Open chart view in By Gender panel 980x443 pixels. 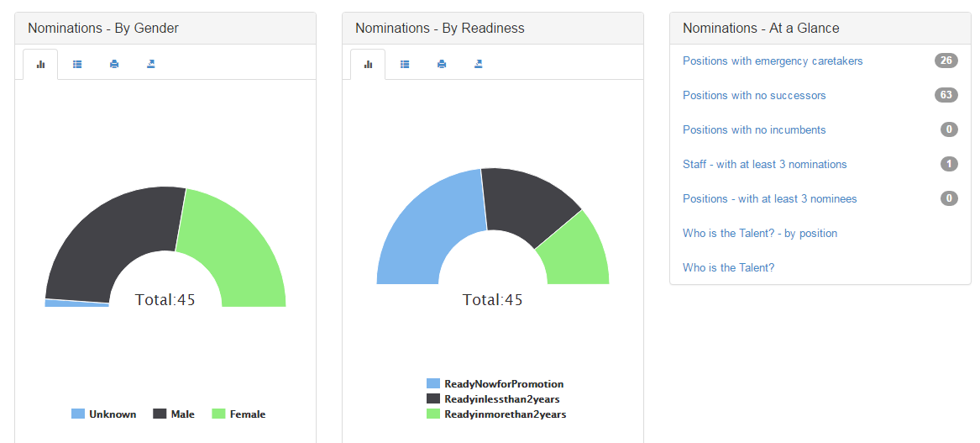coord(40,64)
